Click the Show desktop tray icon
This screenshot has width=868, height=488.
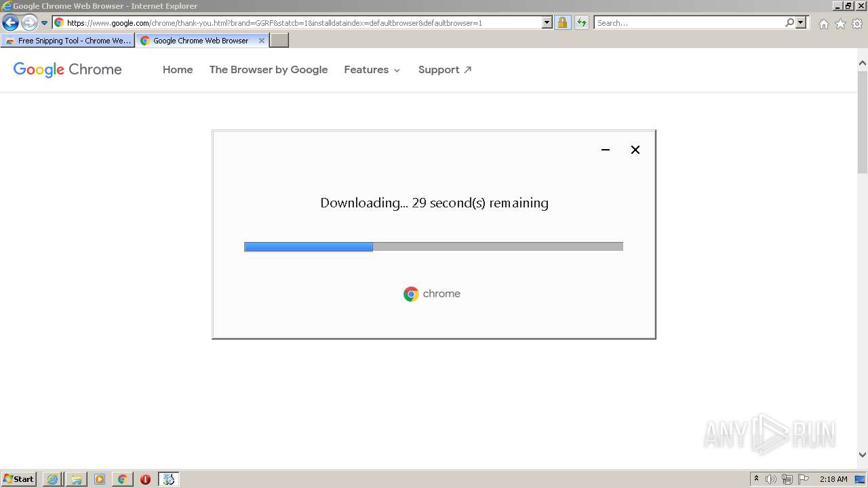[860, 479]
